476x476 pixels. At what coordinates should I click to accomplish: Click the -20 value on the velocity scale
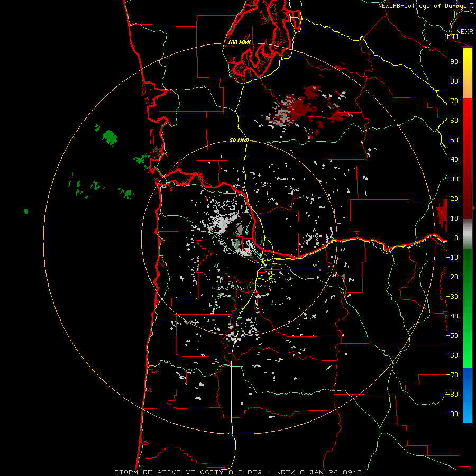coord(452,277)
